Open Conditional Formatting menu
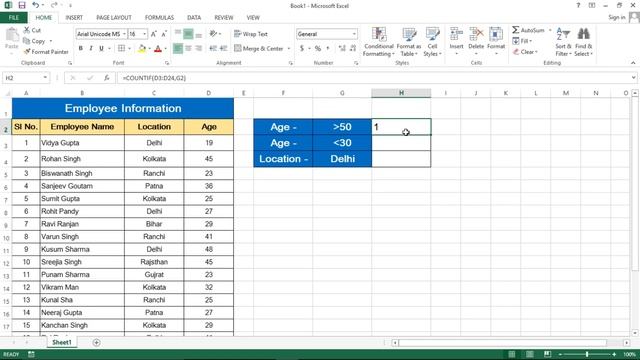Screen dimensions: 640x360 pyautogui.click(x=379, y=42)
